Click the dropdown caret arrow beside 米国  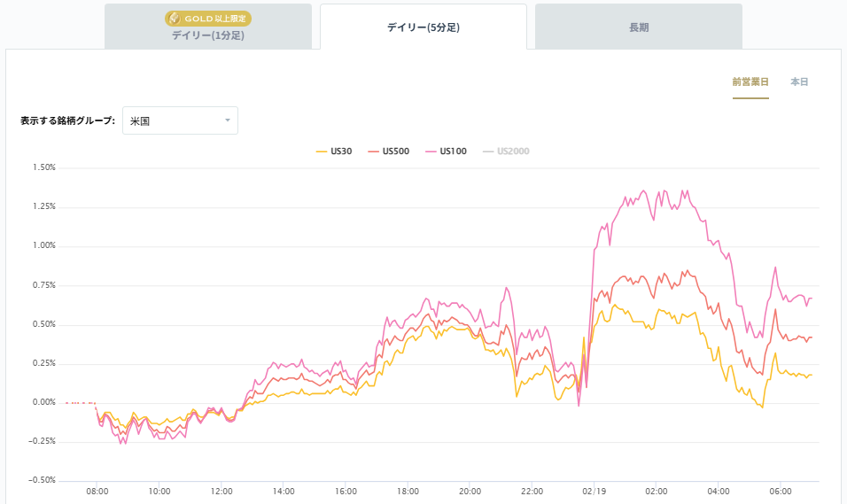coord(228,120)
